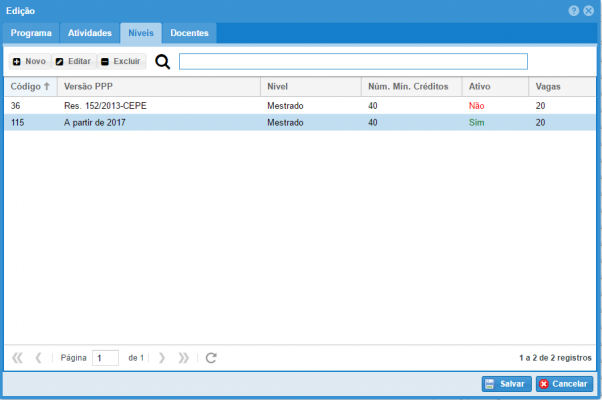Viewport: 602px width, 400px height.
Task: Go to the first page arrow icon
Action: pos(17,357)
